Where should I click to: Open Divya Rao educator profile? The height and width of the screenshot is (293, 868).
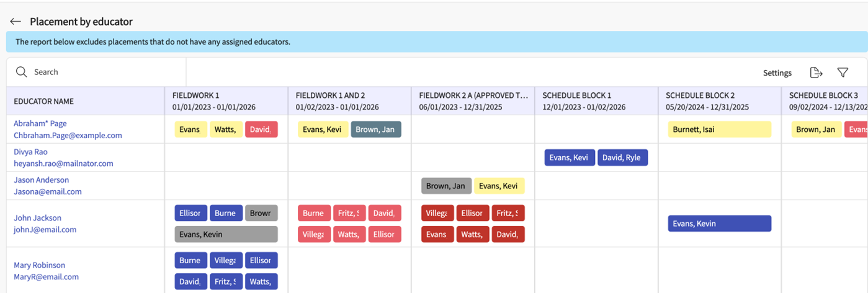pyautogui.click(x=30, y=152)
